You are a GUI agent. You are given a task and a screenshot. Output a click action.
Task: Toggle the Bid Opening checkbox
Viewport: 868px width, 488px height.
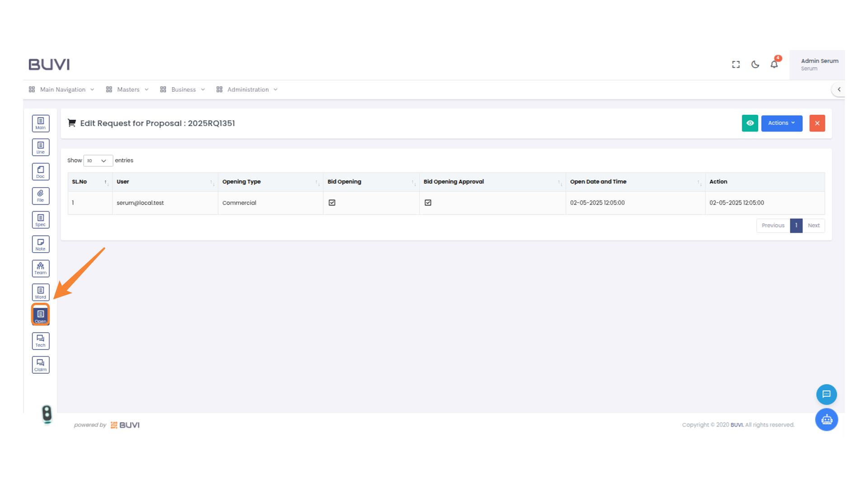pyautogui.click(x=332, y=203)
